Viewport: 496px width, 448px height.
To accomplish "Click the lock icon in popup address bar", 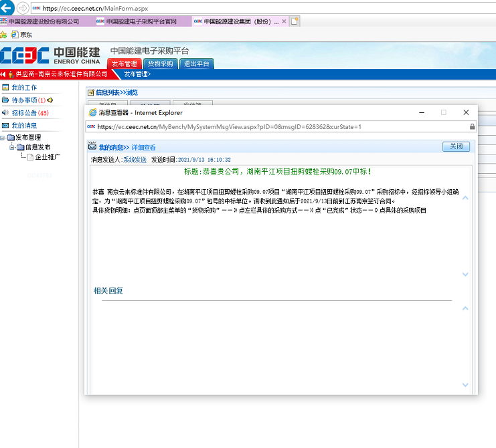I will [472, 126].
